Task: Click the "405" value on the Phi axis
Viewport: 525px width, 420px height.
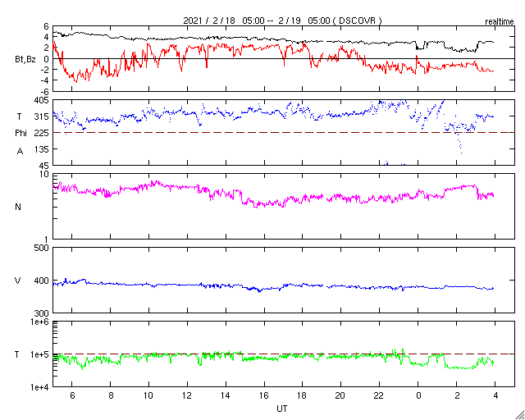Action: 42,100
